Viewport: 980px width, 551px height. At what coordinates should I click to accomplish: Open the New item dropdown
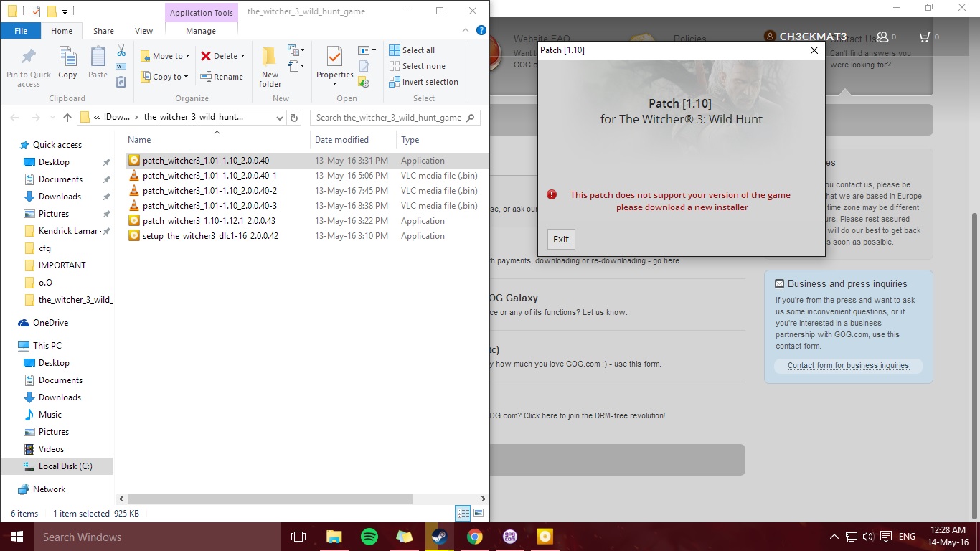coord(294,50)
